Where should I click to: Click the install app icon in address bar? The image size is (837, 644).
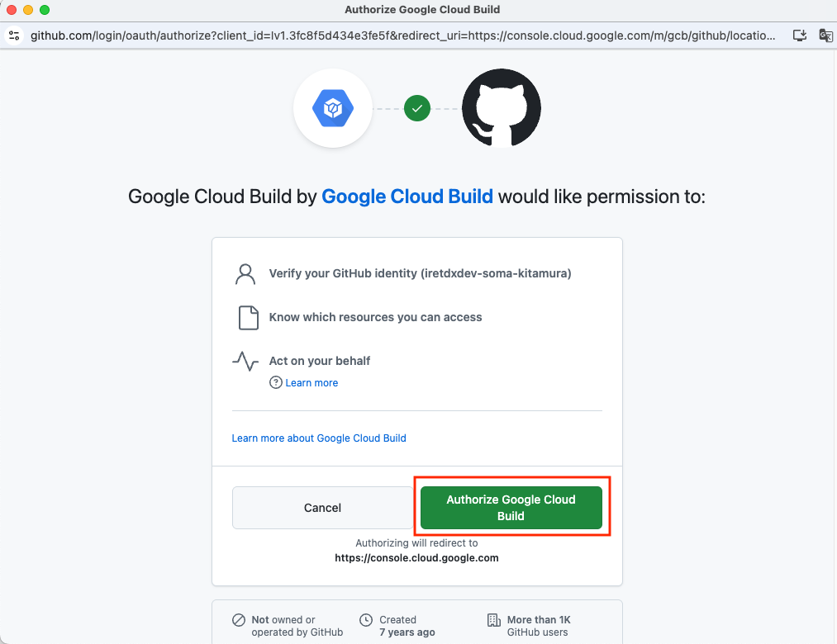tap(799, 36)
